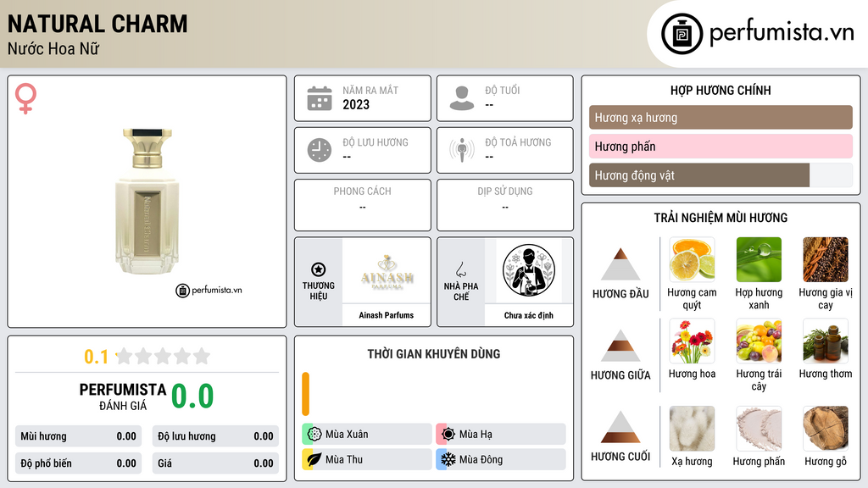868x488 pixels.
Task: Click the sillage icon beside Độ toả hương
Action: click(x=462, y=150)
